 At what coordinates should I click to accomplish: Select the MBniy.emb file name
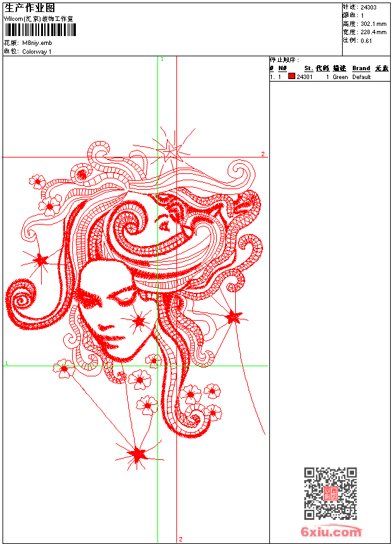pyautogui.click(x=37, y=43)
